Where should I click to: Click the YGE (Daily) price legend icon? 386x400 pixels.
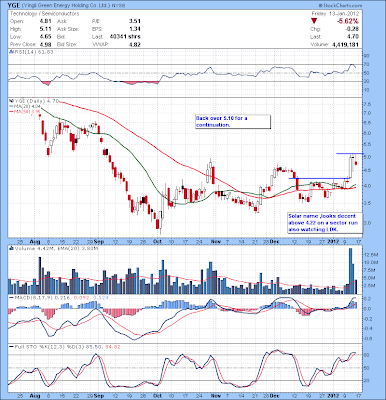(11, 101)
